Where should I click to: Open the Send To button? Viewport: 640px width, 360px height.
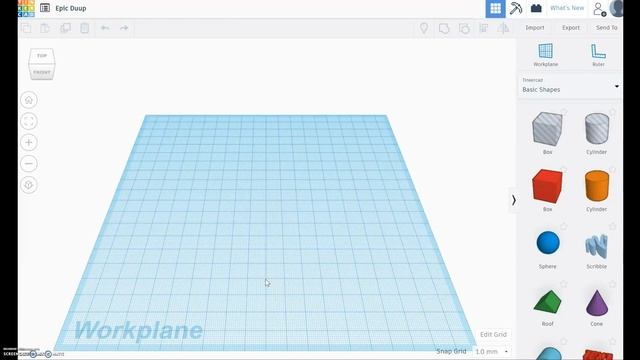(x=607, y=28)
